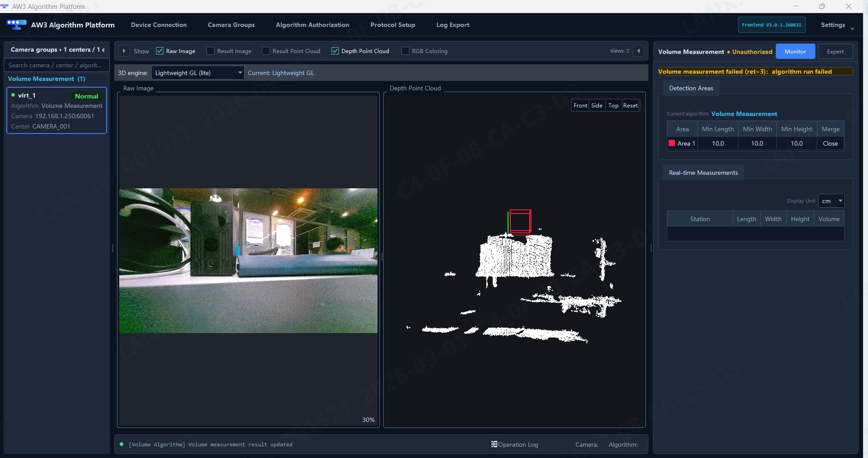868x458 pixels.
Task: Open the Camera Groups menu
Action: click(231, 25)
